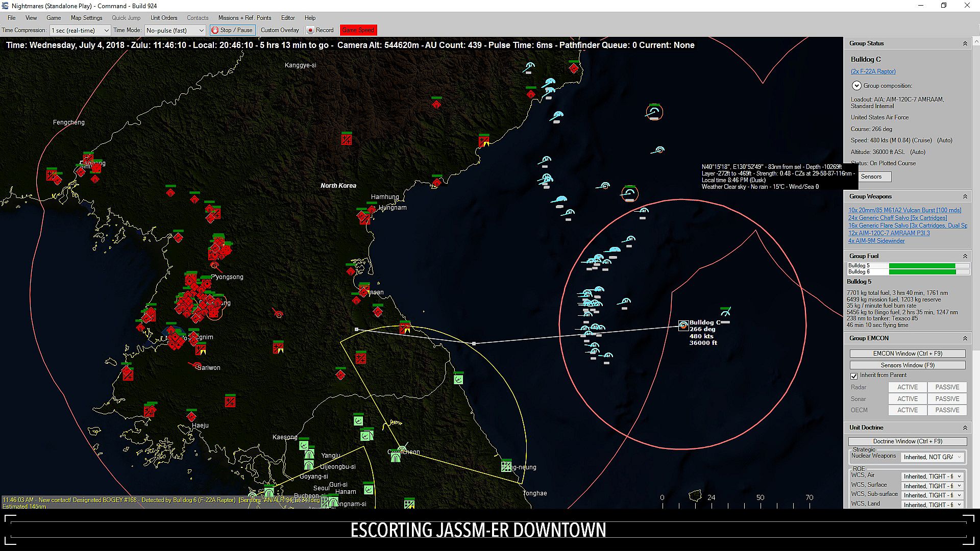Open the Missions + Ref. Points menu
Screen dimensions: 980x551
click(244, 18)
